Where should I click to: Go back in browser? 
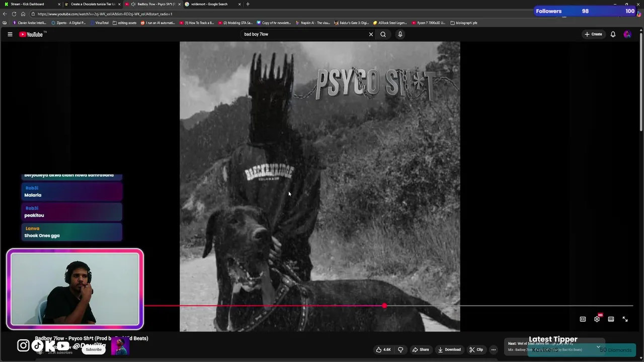click(5, 14)
